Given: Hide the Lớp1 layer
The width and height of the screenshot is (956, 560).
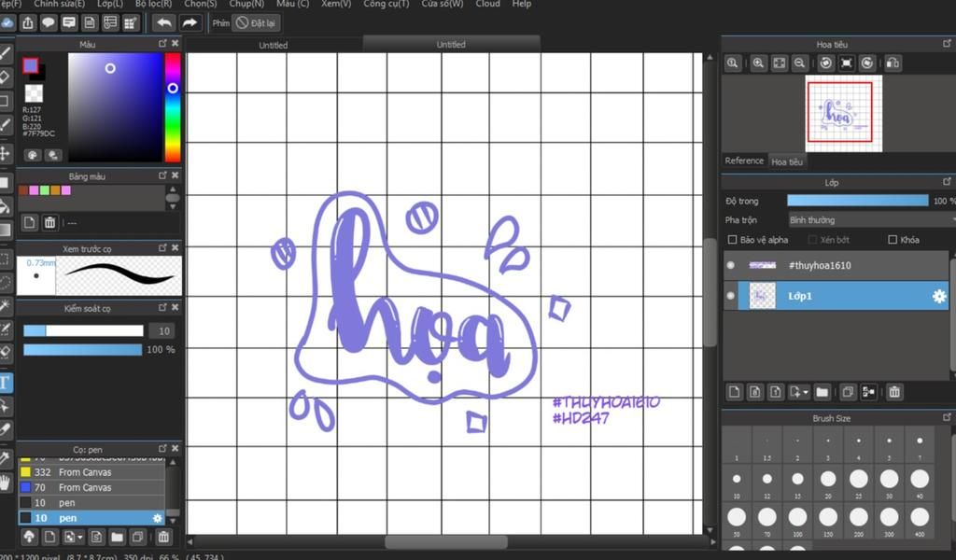Looking at the screenshot, I should pyautogui.click(x=730, y=296).
